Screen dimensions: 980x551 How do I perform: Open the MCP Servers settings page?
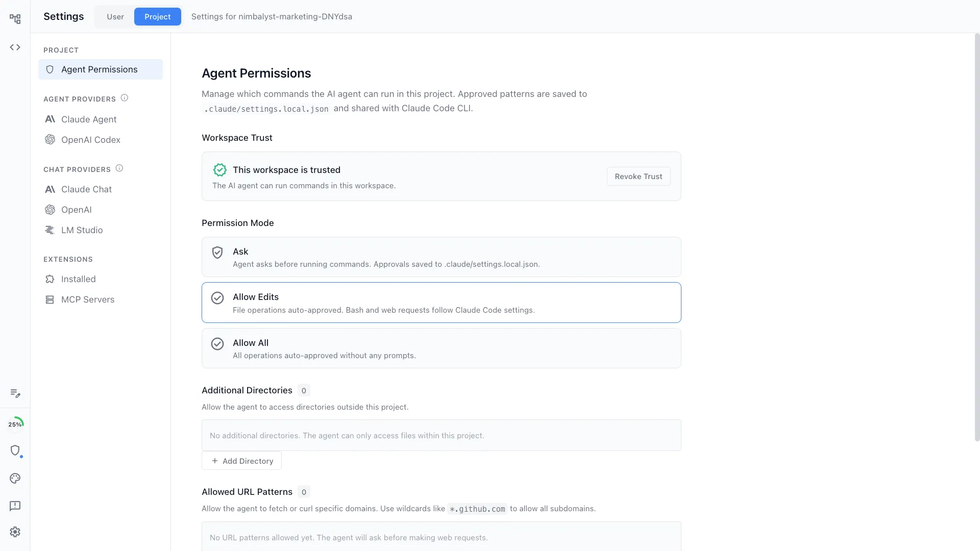pyautogui.click(x=88, y=299)
